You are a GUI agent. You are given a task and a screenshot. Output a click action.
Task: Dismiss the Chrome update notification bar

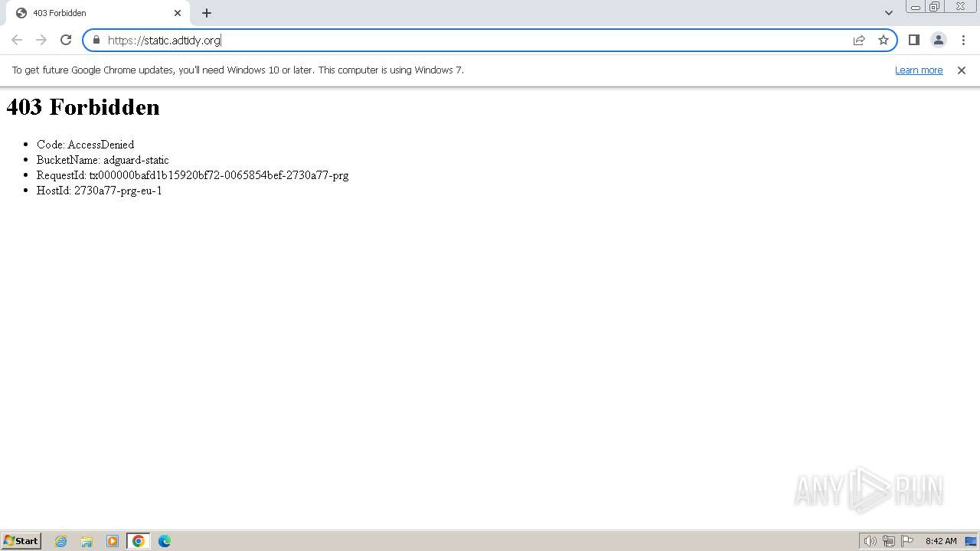pyautogui.click(x=962, y=70)
